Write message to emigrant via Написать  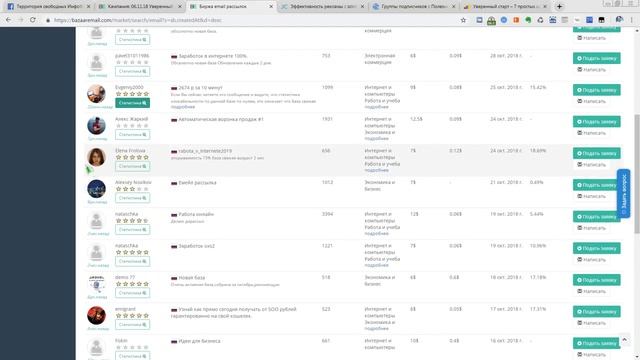tap(591, 323)
